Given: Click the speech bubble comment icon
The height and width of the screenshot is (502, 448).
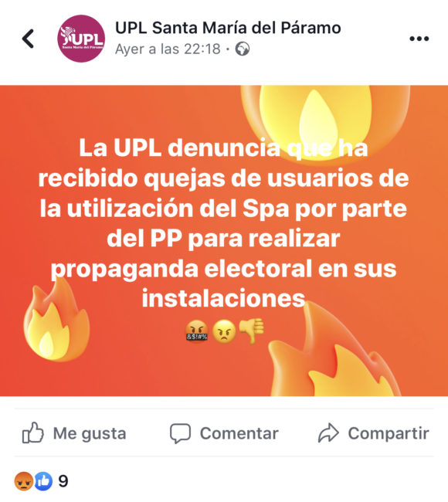Looking at the screenshot, I should pos(180,433).
